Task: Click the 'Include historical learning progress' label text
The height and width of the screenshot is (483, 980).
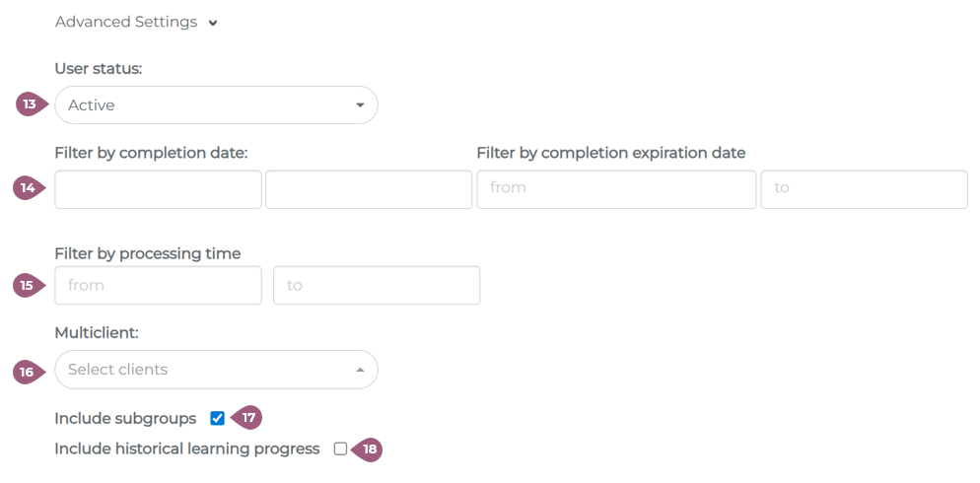Action: coord(187,449)
